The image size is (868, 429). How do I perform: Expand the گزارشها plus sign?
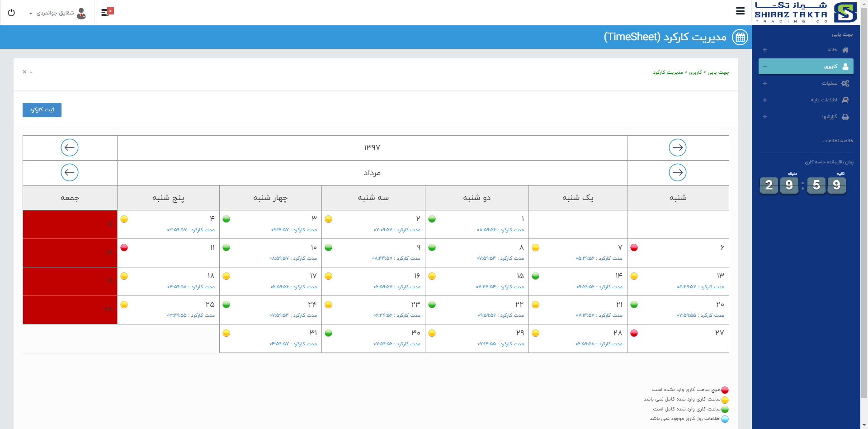pyautogui.click(x=765, y=117)
